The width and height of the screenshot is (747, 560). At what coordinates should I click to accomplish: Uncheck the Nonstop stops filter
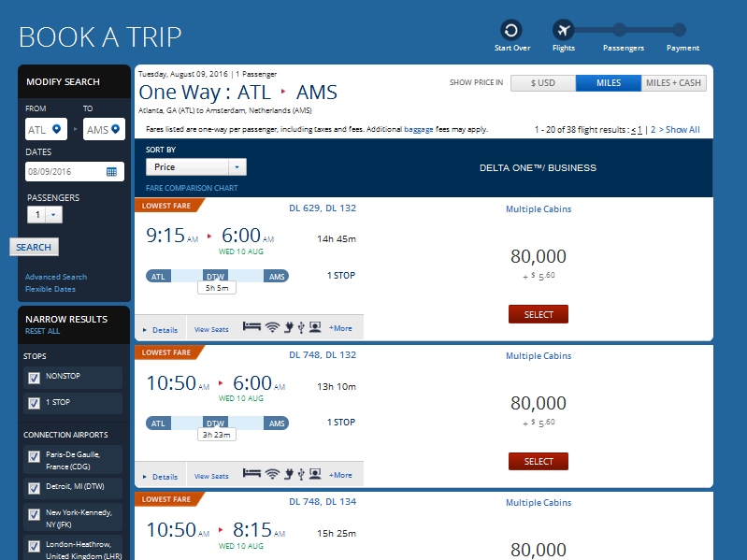[35, 377]
